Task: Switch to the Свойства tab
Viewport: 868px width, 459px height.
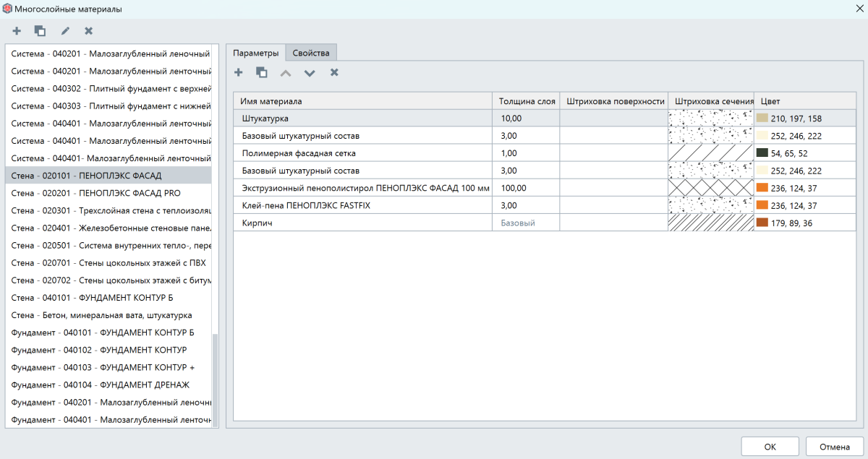Action: tap(311, 53)
